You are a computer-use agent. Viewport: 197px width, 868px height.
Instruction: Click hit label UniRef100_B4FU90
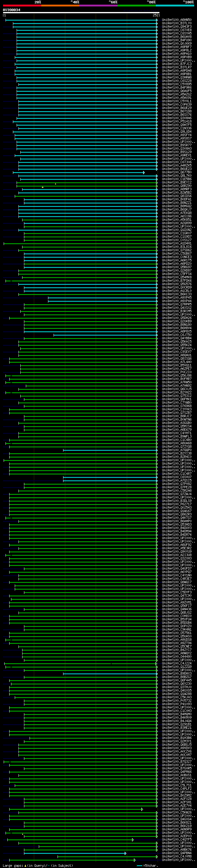click(x=177, y=40)
